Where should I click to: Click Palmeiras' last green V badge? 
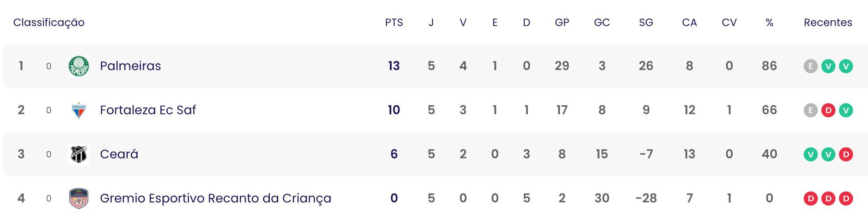[846, 66]
